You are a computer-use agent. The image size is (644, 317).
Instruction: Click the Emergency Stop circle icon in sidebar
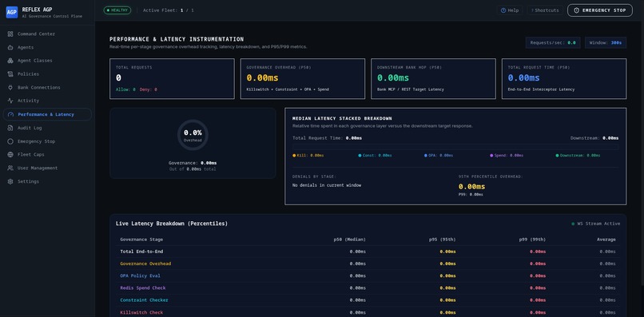10,141
